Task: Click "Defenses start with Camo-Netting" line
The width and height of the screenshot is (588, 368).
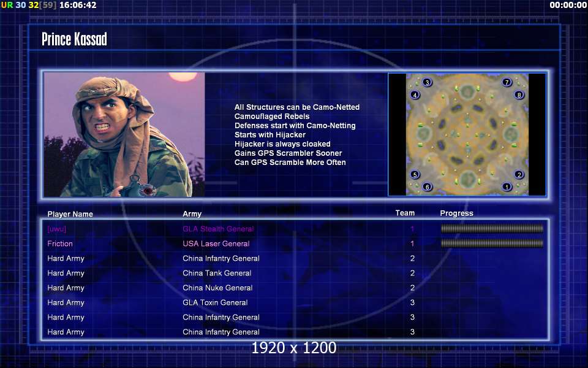Action: 295,125
